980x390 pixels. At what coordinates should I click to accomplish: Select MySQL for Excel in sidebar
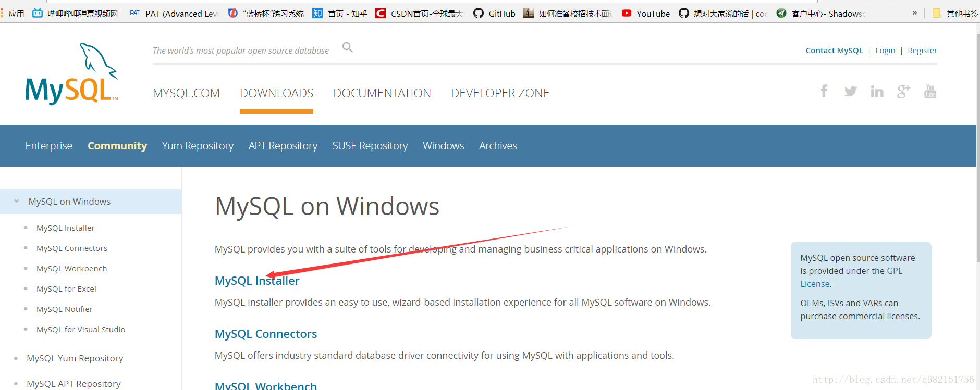[x=66, y=289]
